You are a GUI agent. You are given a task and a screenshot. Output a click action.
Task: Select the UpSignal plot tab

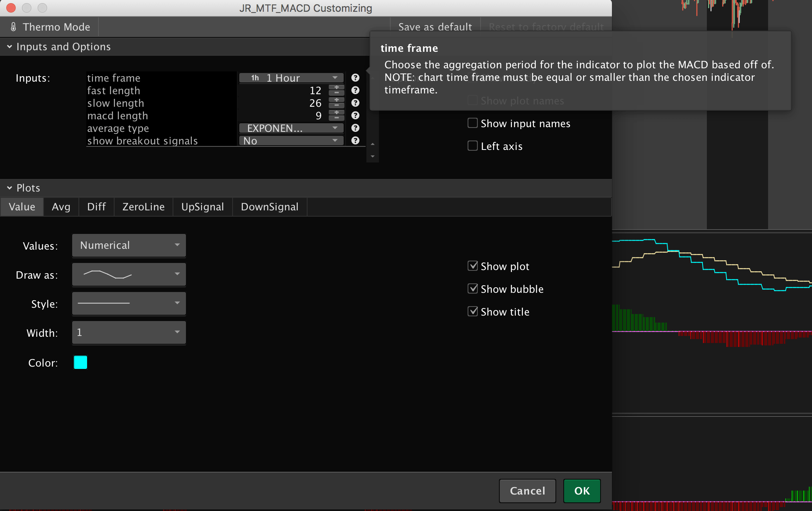[x=202, y=207]
